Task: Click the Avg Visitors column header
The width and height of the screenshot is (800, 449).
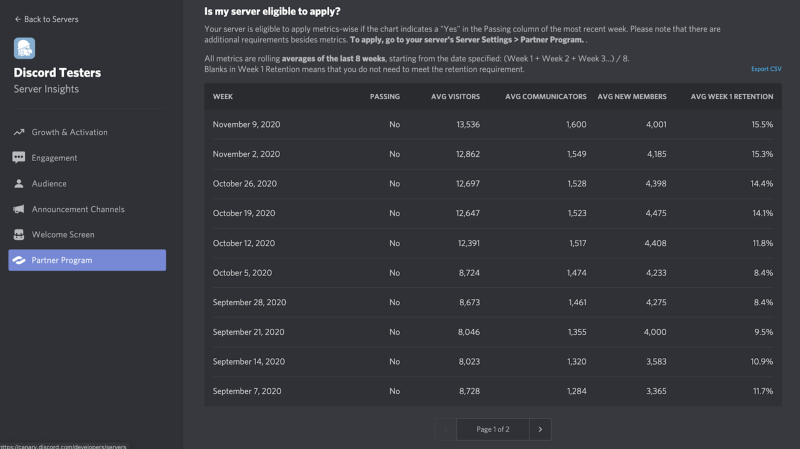Action: 455,96
